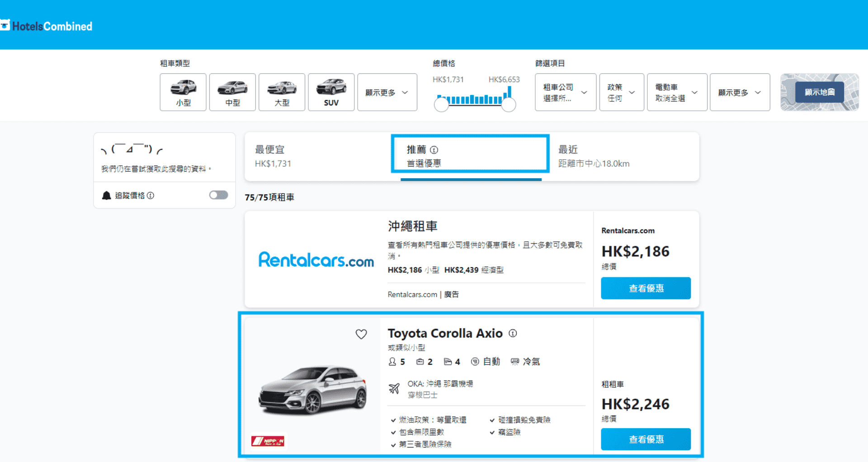Click the maximum price slider handle
868x462 pixels.
(509, 105)
